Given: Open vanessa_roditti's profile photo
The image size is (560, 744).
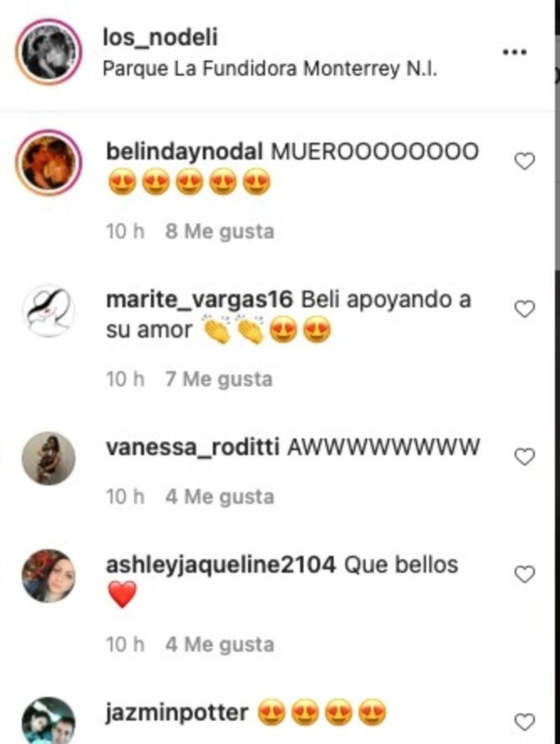Looking at the screenshot, I should [x=48, y=458].
